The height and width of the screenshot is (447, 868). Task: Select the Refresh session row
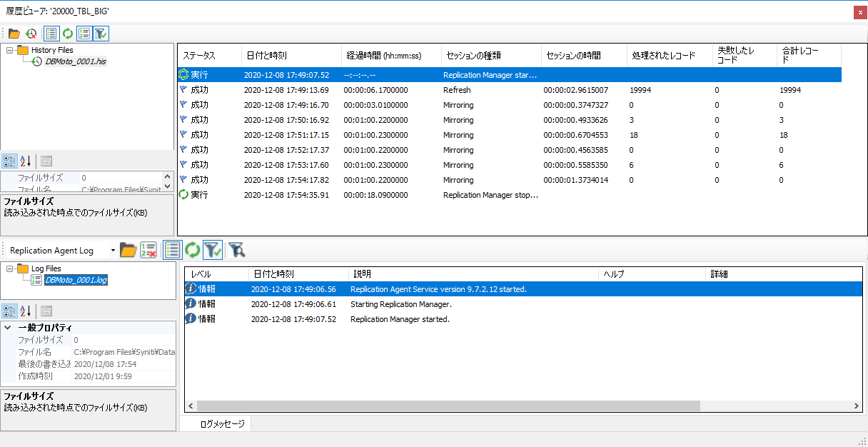(x=510, y=90)
